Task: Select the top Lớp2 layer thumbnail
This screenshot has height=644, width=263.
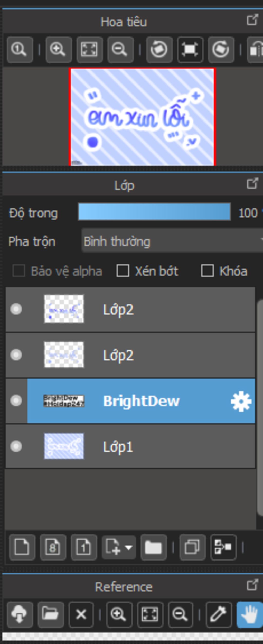Action: (64, 309)
